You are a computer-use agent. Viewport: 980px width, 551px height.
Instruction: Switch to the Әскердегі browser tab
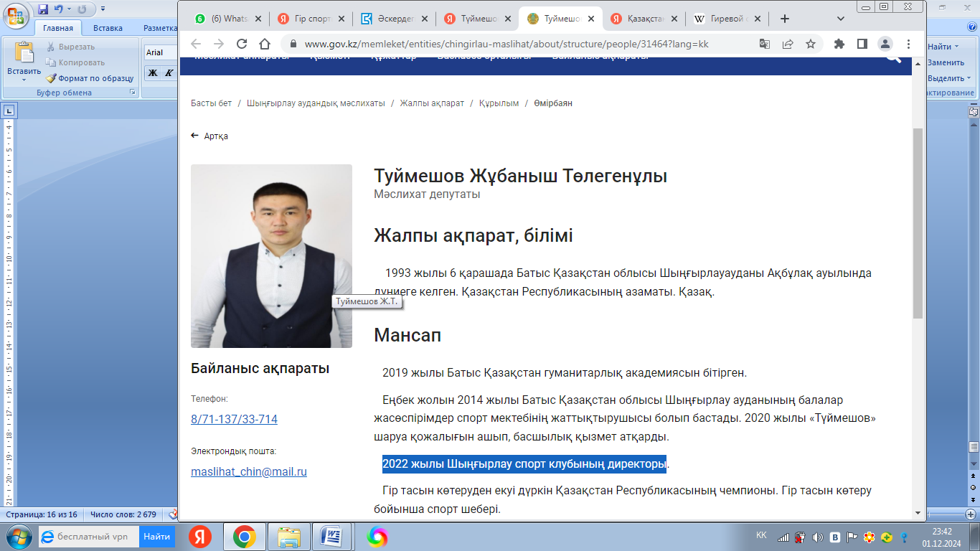(395, 19)
